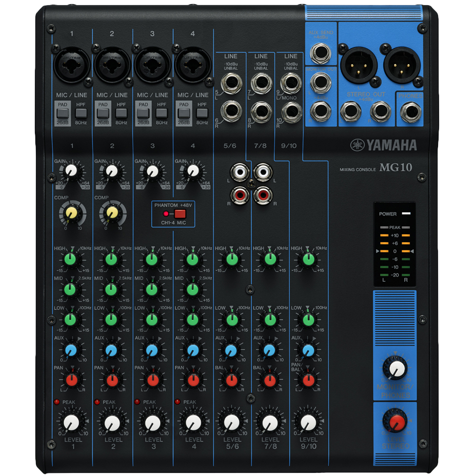Click the LINE 8 R input jack

(x=262, y=111)
